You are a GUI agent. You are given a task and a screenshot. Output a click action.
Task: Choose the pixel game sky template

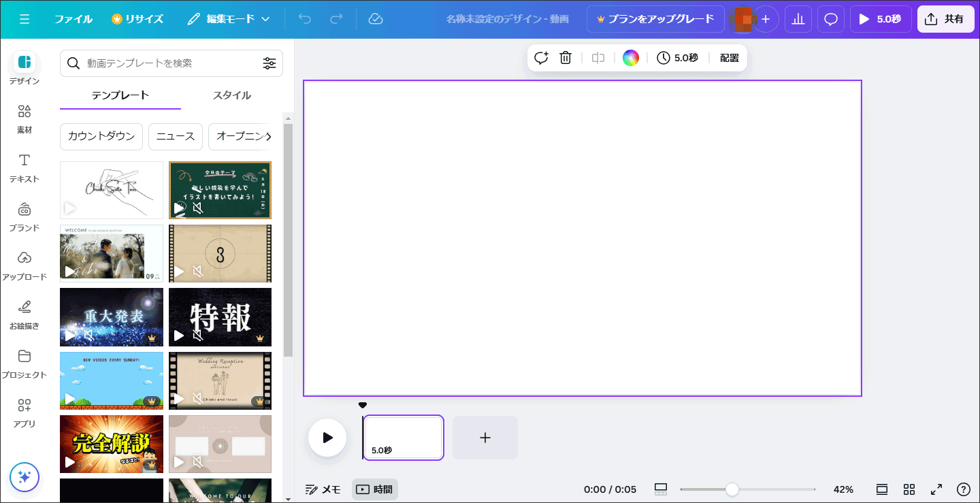point(112,380)
